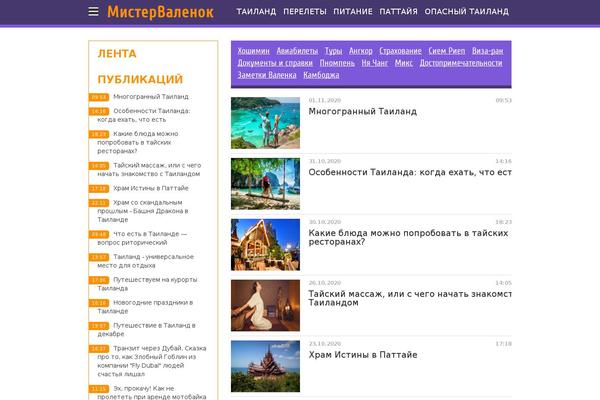Follow the Страхование tag link

point(400,51)
